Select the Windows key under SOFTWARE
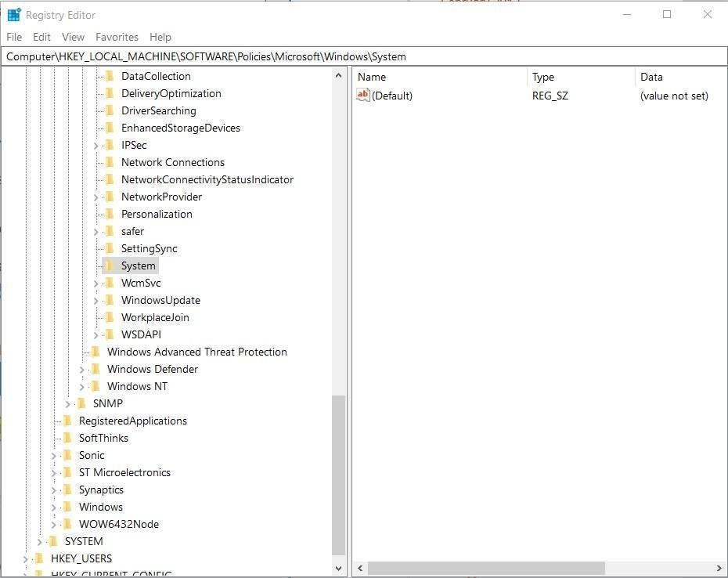728x578 pixels. click(x=101, y=507)
